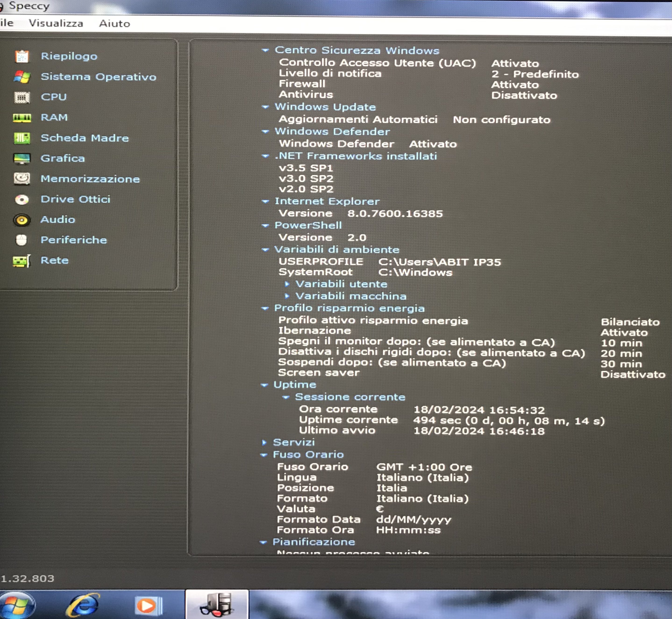Image resolution: width=672 pixels, height=619 pixels.
Task: Select the Audio speaker icon
Action: coord(22,220)
